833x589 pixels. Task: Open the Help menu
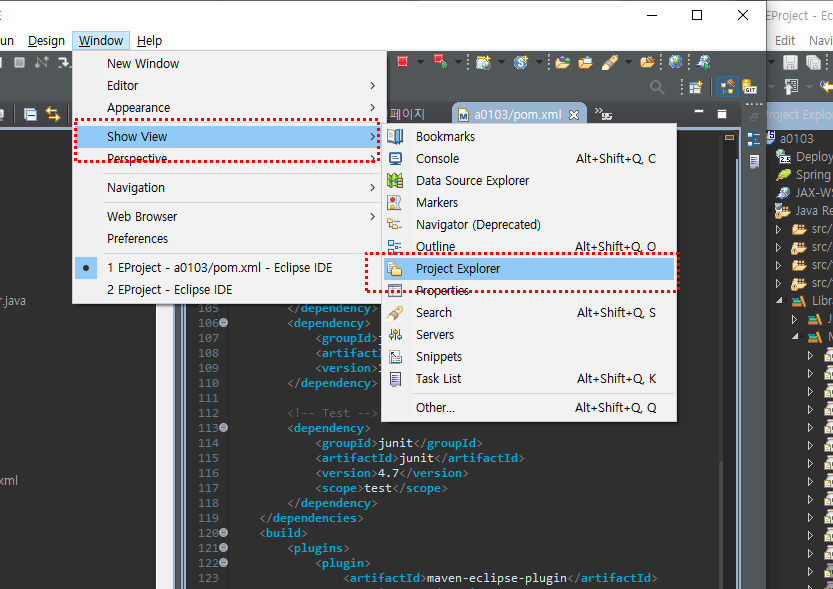click(x=149, y=41)
